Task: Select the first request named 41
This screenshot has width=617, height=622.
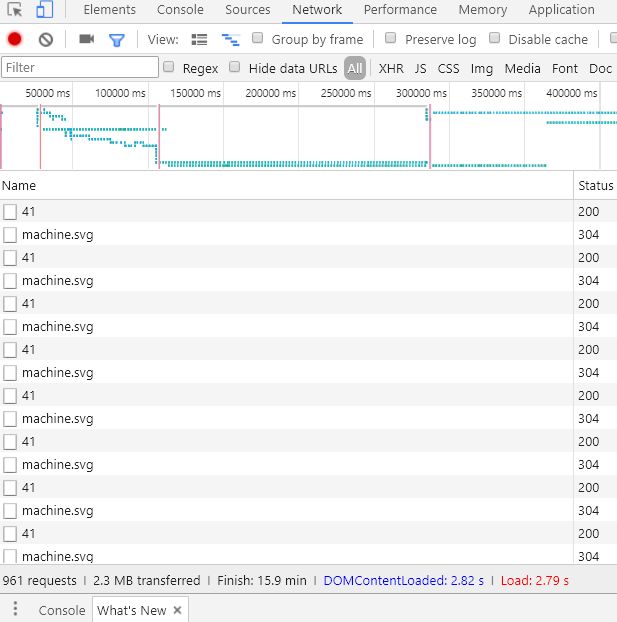Action: [x=286, y=211]
